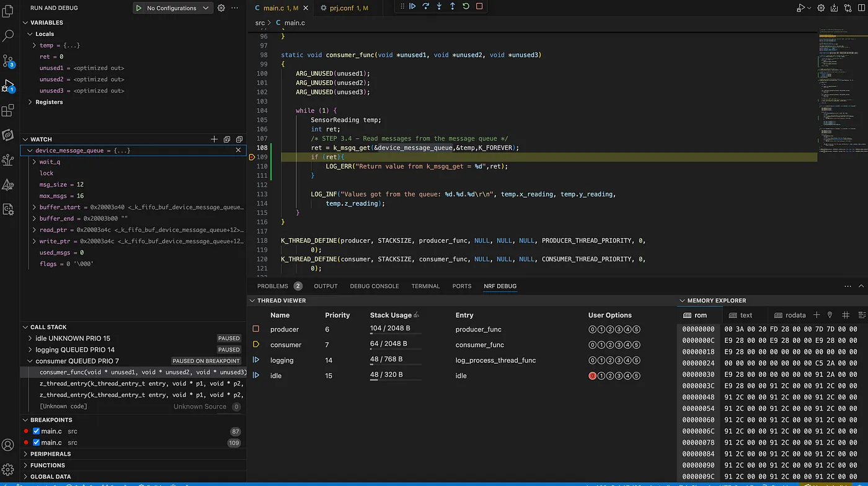Viewport: 868px width, 486px height.
Task: Click the memory address 00000030
Action: click(x=698, y=374)
